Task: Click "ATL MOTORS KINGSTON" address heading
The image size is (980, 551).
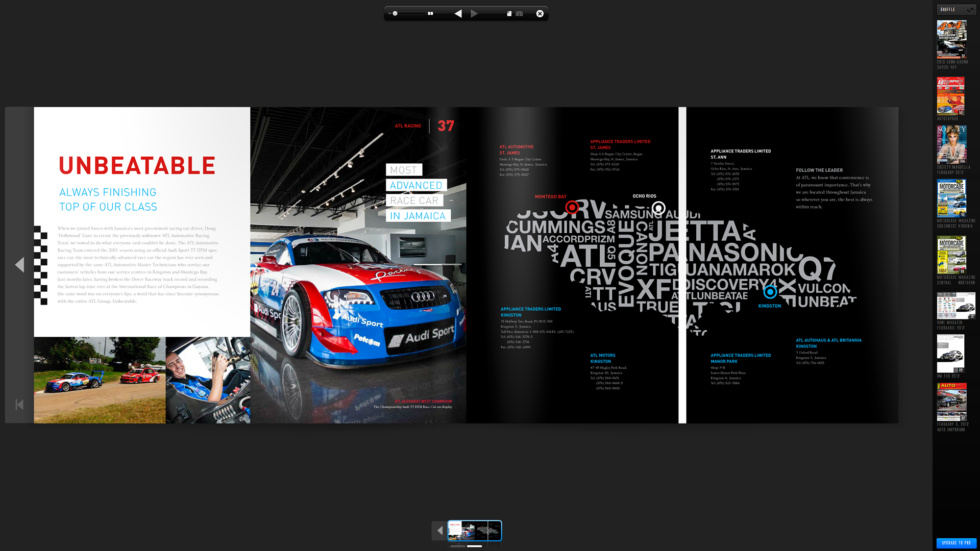Action: (x=603, y=358)
